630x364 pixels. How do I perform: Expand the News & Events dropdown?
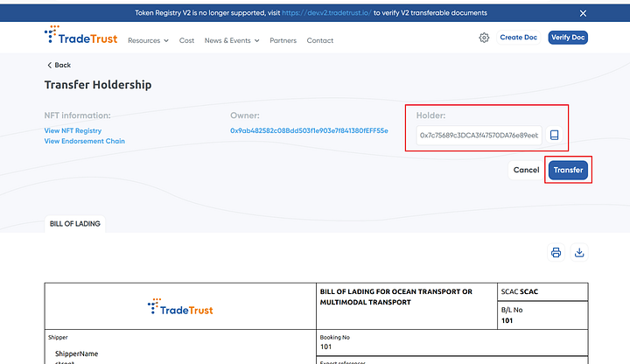click(232, 40)
